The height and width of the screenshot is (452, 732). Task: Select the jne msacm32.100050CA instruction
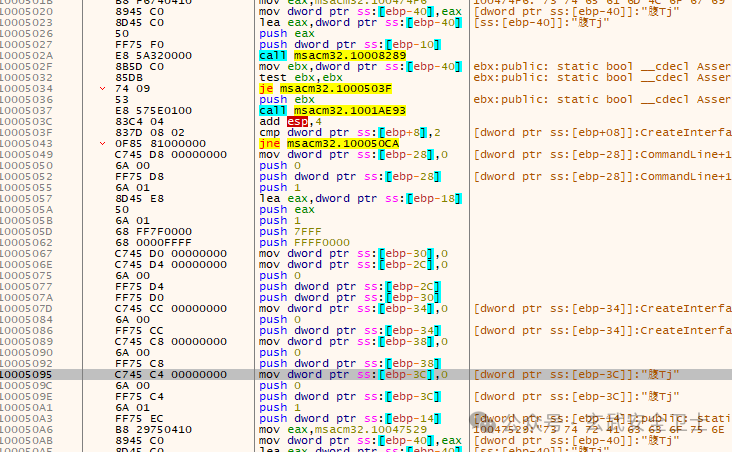[x=329, y=144]
